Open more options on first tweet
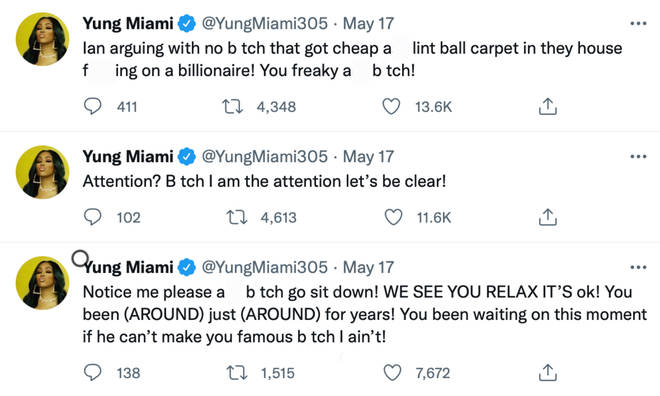 tap(638, 24)
